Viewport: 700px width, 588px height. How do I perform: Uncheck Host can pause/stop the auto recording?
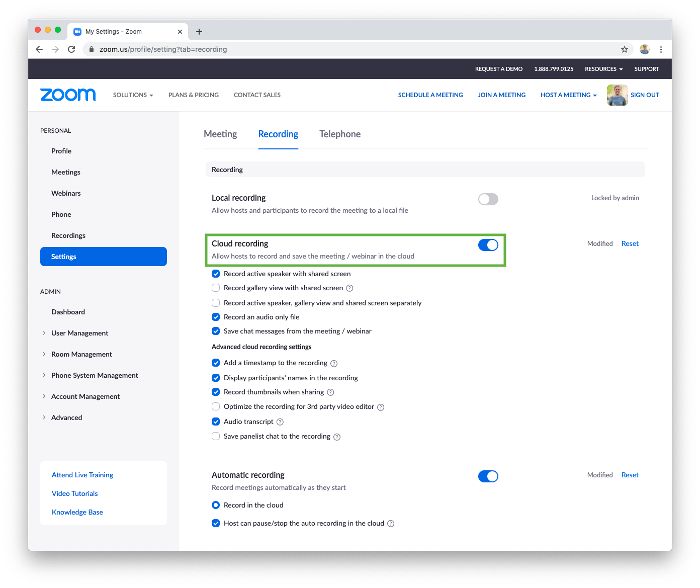pyautogui.click(x=216, y=523)
